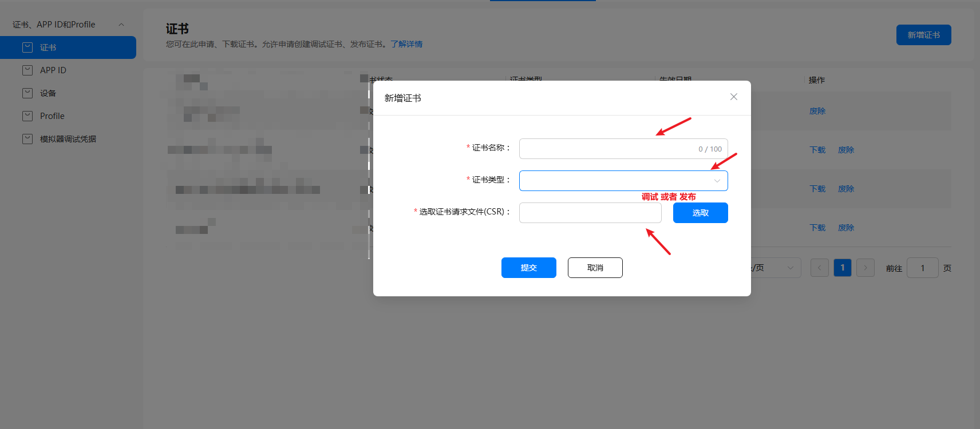Go to previous page arrow
The image size is (980, 429).
[x=820, y=268]
